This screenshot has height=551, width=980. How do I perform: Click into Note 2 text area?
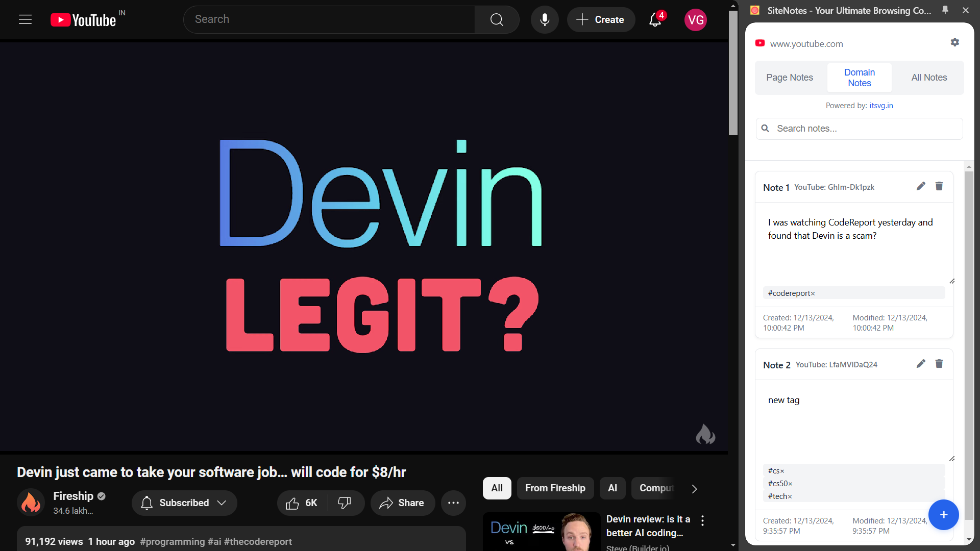(854, 421)
